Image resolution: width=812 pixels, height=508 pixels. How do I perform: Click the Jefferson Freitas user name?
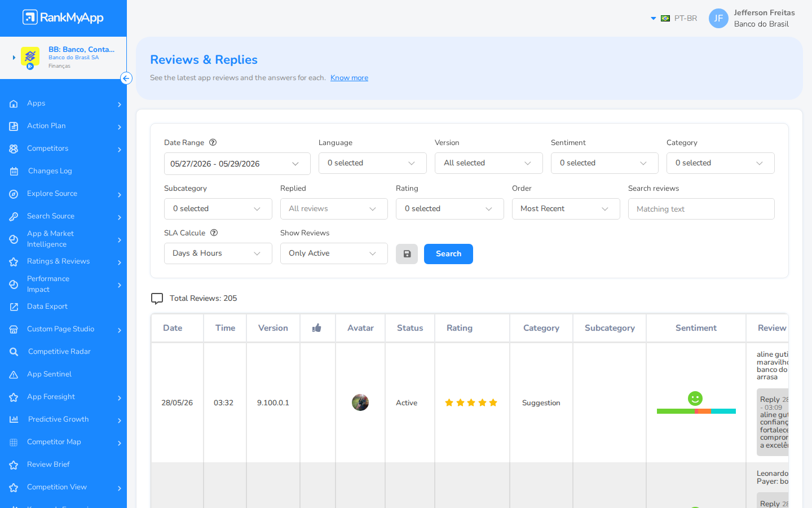(764, 12)
